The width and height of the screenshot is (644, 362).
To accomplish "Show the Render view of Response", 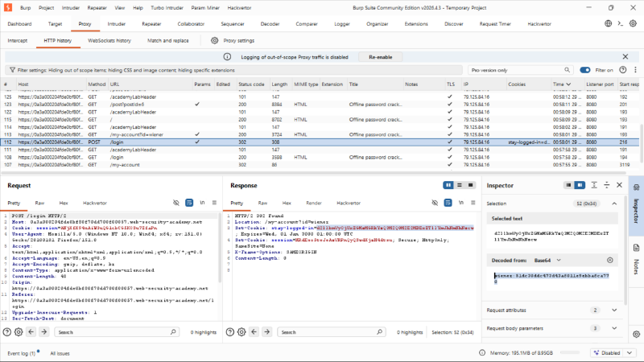I will tap(314, 203).
